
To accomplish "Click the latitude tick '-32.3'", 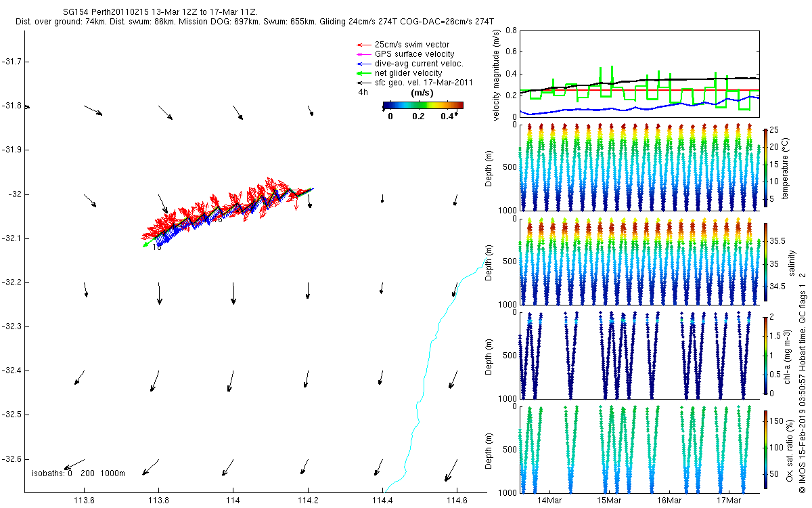I will [x=11, y=326].
